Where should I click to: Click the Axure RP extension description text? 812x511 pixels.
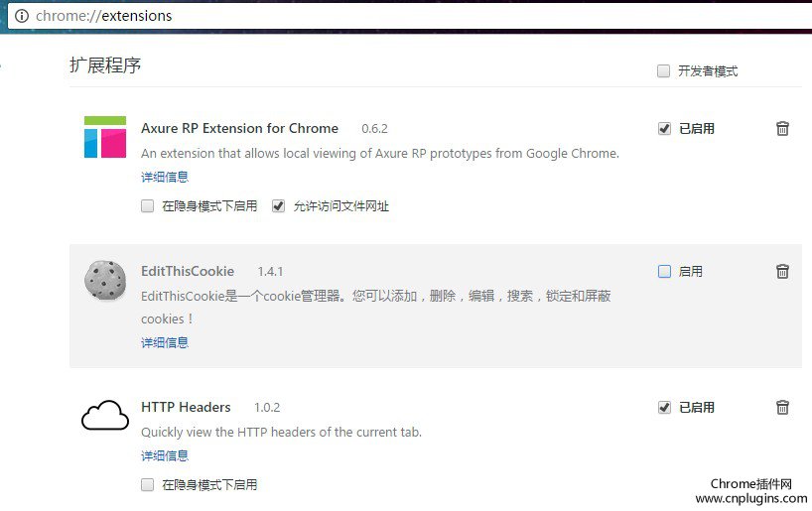tap(380, 154)
